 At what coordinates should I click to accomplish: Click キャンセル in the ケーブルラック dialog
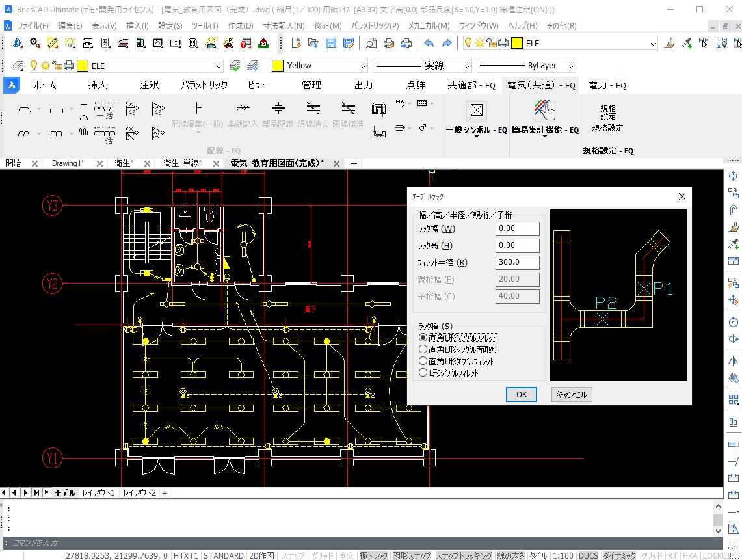point(571,394)
